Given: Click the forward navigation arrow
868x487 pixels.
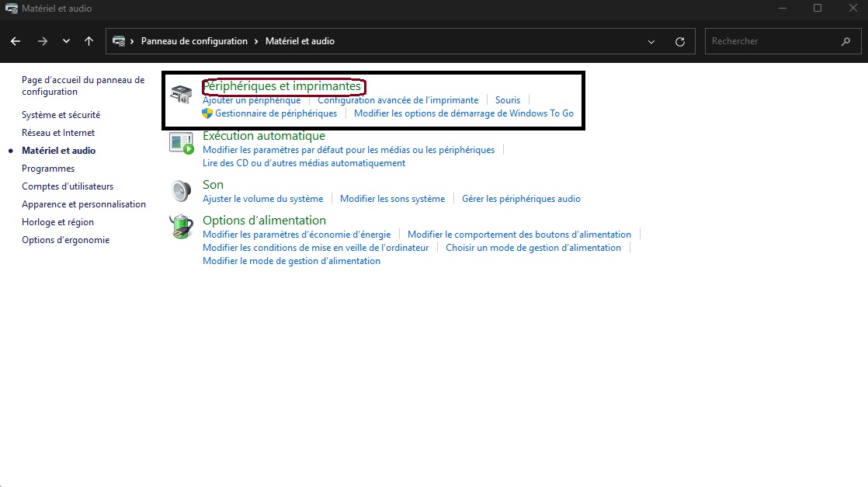Looking at the screenshot, I should tap(42, 41).
